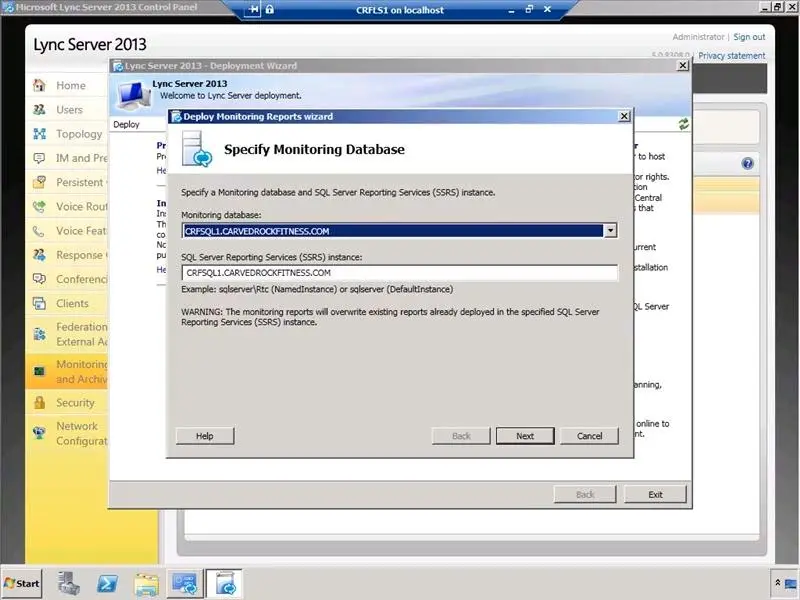Click the Response Groups icon
This screenshot has width=800, height=600.
click(39, 255)
